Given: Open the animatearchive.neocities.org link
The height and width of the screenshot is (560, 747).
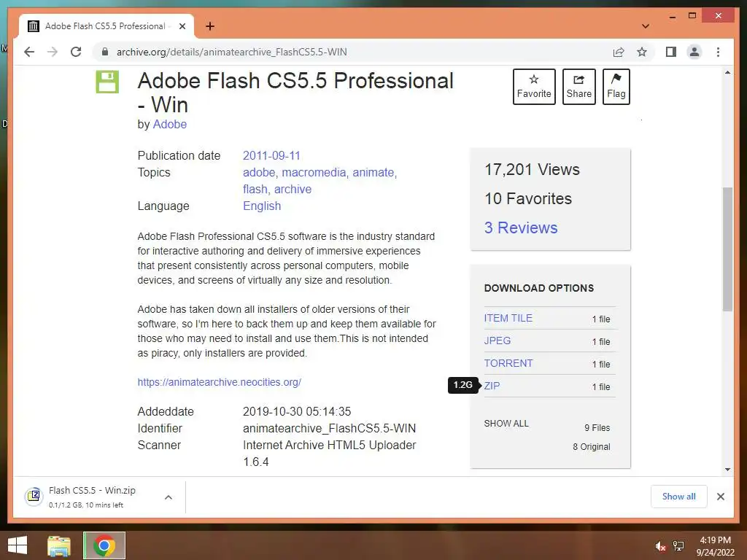Looking at the screenshot, I should coord(219,382).
